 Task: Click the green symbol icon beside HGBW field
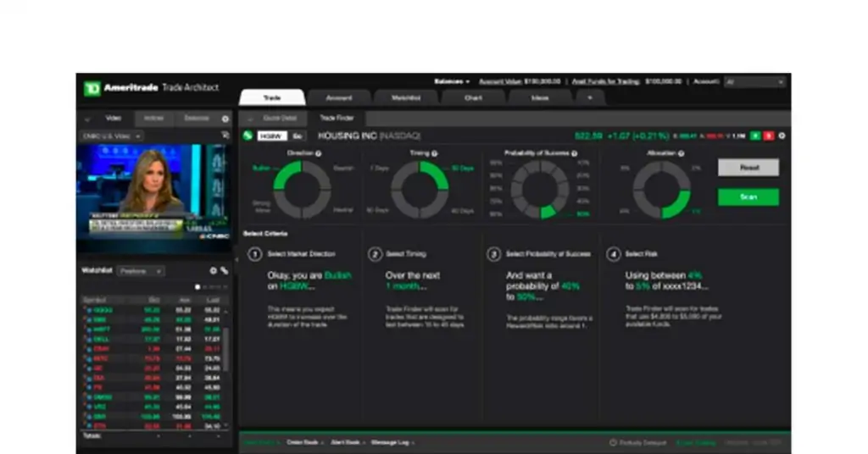tap(248, 136)
